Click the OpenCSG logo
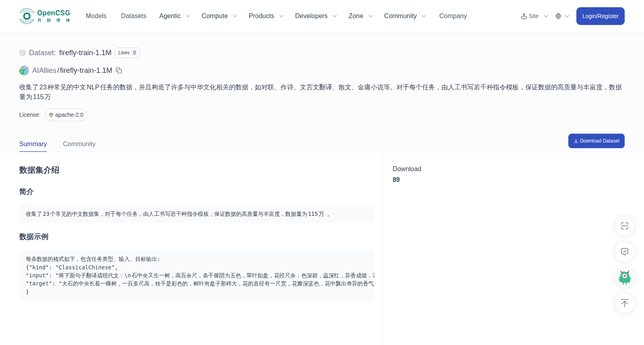 (45, 16)
